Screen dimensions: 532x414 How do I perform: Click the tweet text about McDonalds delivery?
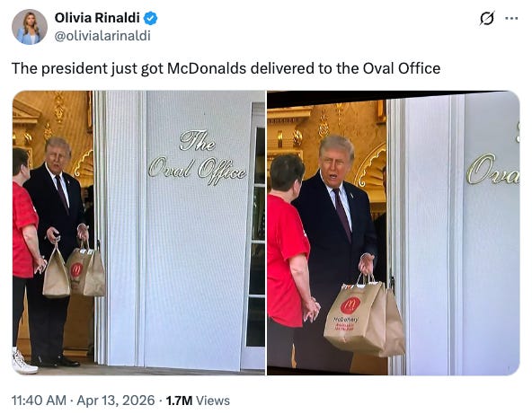[x=226, y=68]
